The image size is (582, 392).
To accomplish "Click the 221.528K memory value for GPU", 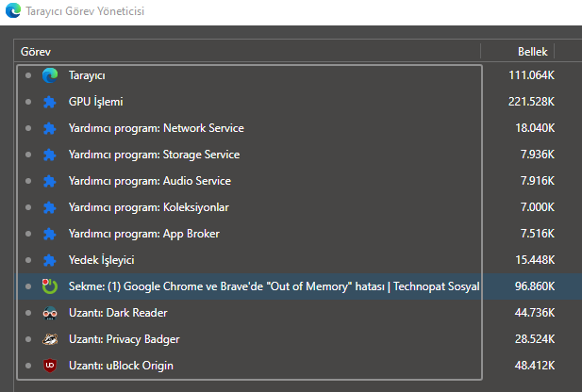I will (531, 102).
